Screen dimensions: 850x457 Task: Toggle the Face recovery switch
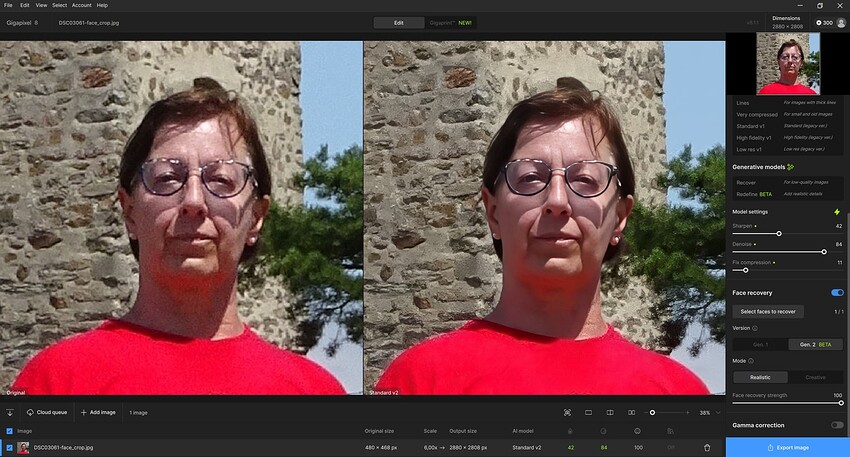coord(837,293)
